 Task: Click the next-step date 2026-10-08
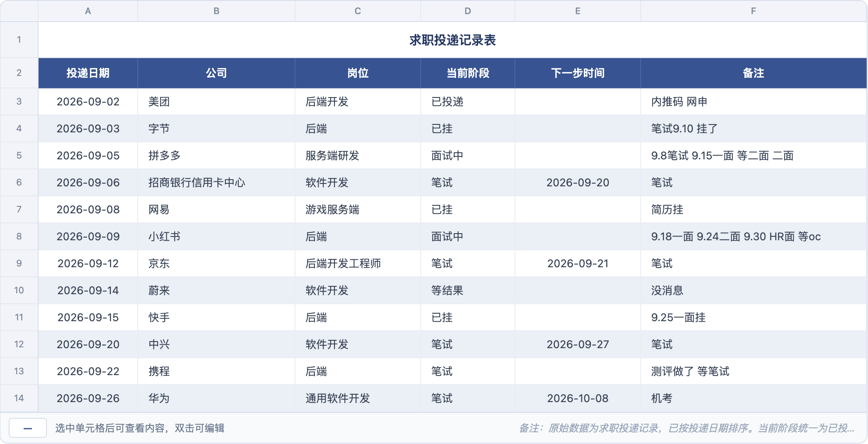tap(578, 398)
